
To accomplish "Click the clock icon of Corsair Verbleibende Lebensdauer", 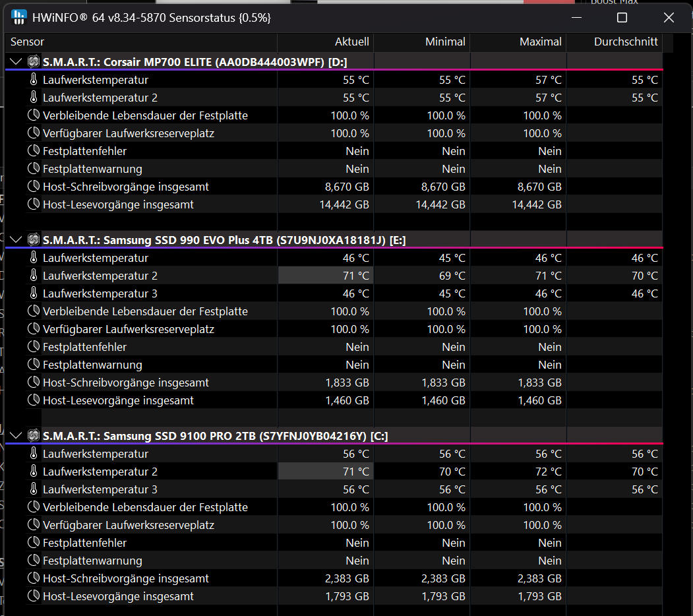I will point(34,115).
